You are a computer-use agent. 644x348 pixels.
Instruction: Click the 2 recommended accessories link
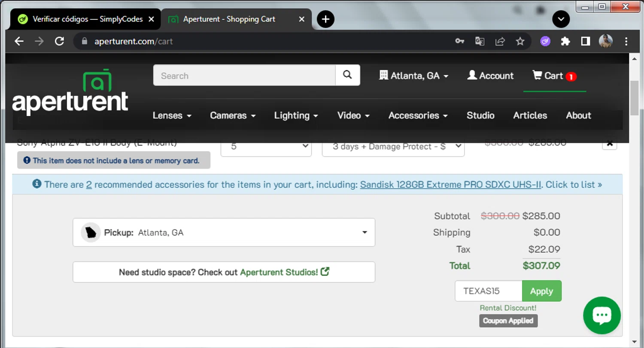click(89, 185)
